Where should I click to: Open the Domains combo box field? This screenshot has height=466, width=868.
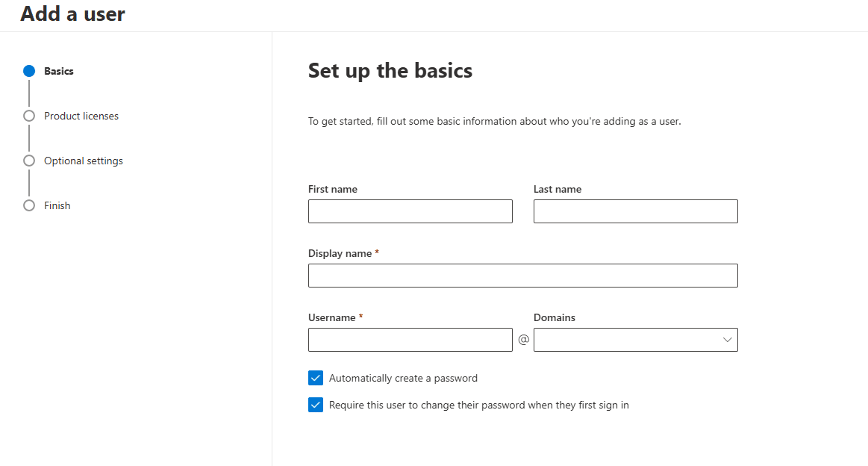(627, 340)
